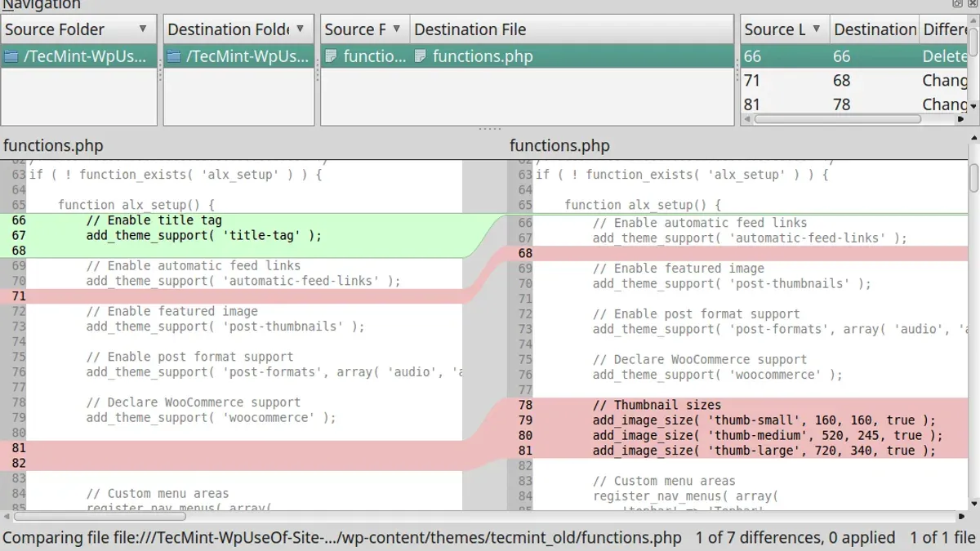Screen dimensions: 980x551
Task: Select source folder /TecMint-WpUs... entry
Action: [78, 56]
